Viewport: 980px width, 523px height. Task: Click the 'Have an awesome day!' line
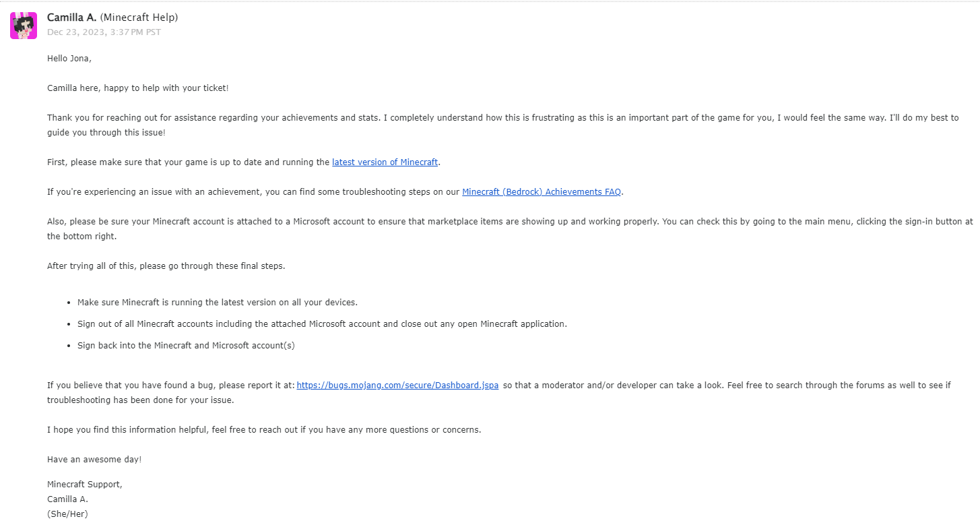click(94, 460)
